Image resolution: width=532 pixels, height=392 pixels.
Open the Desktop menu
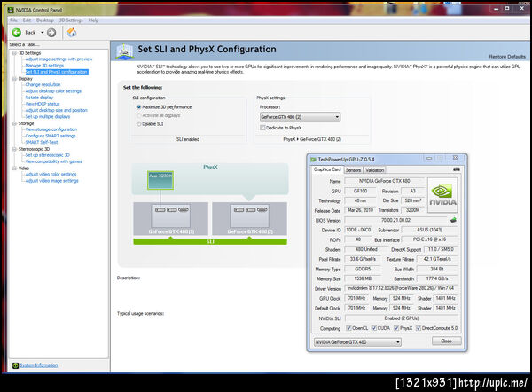[45, 20]
